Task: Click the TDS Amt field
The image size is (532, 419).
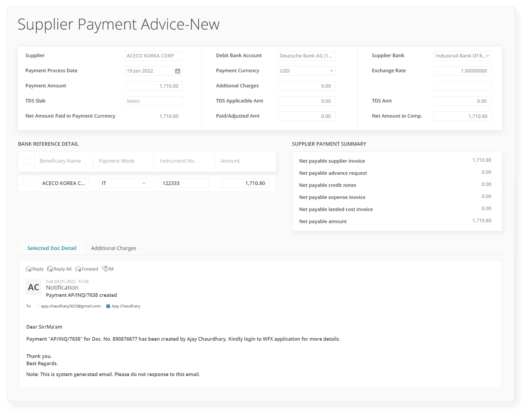Action: [x=463, y=101]
